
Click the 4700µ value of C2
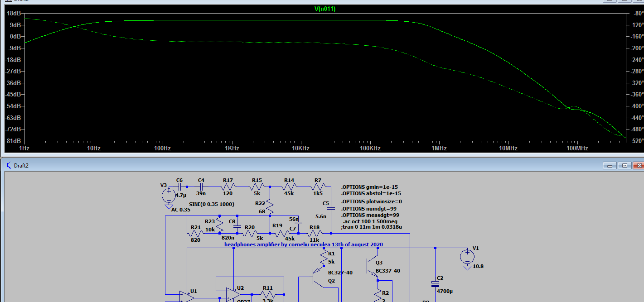(x=445, y=292)
